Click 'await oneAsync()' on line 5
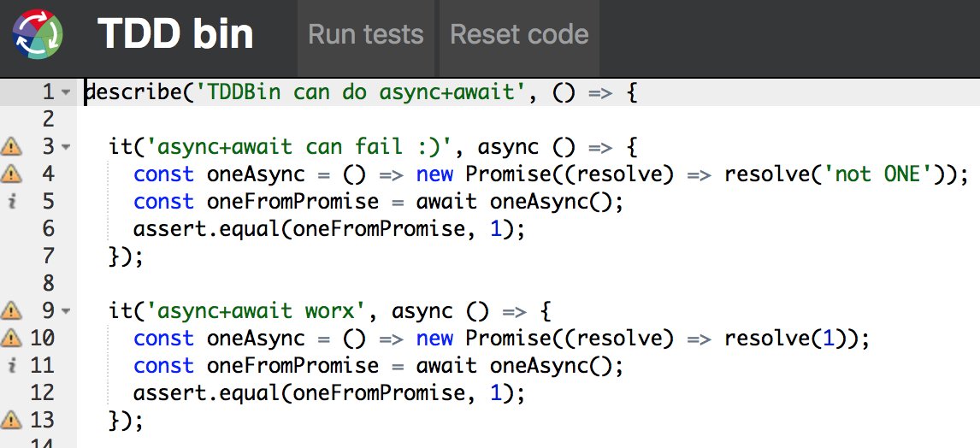The width and height of the screenshot is (980, 448). 513,201
